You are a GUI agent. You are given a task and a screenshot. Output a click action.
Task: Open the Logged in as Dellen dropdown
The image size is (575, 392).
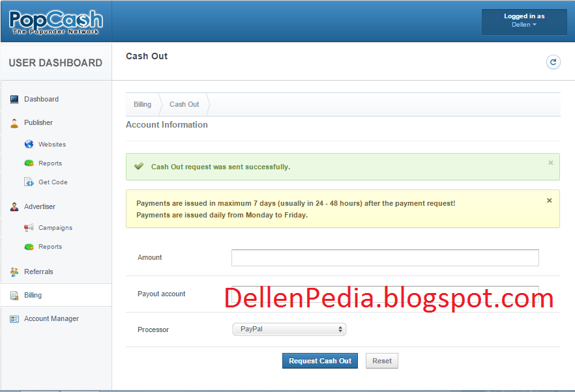click(524, 22)
